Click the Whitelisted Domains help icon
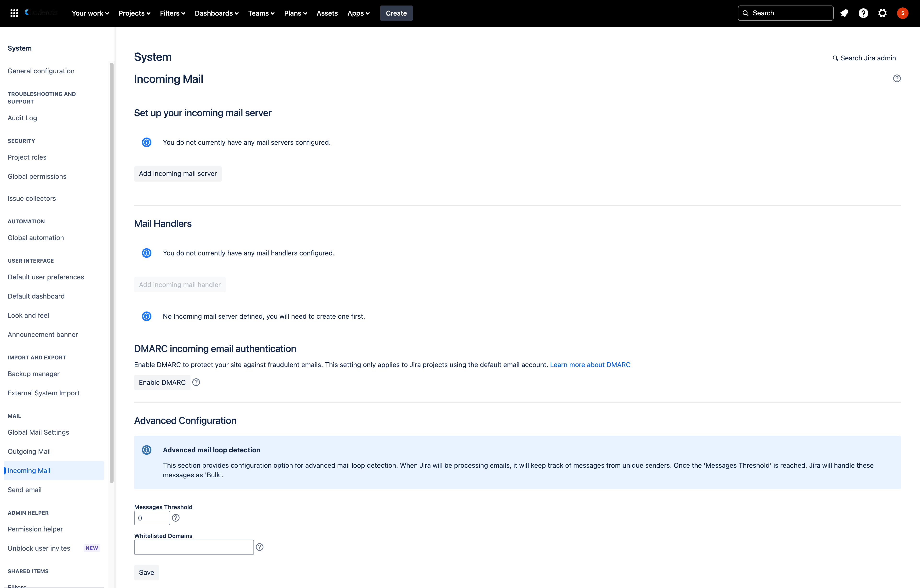This screenshot has width=920, height=588. [x=259, y=547]
